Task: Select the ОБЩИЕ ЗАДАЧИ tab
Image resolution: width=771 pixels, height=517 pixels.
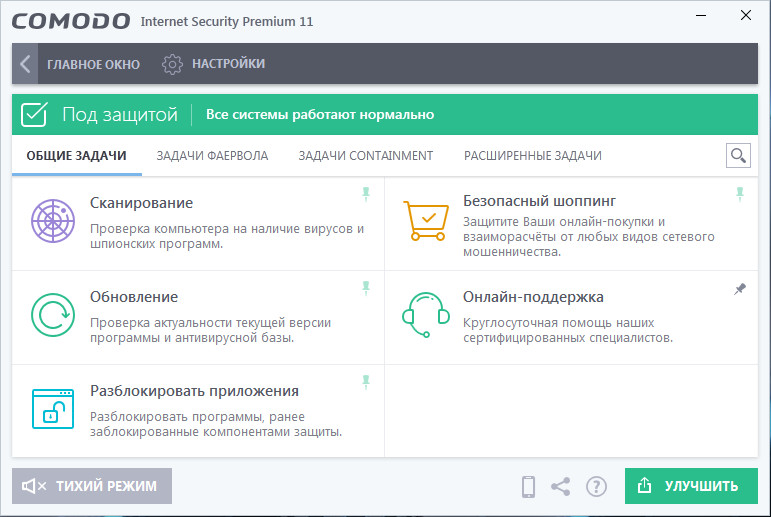Action: click(77, 156)
